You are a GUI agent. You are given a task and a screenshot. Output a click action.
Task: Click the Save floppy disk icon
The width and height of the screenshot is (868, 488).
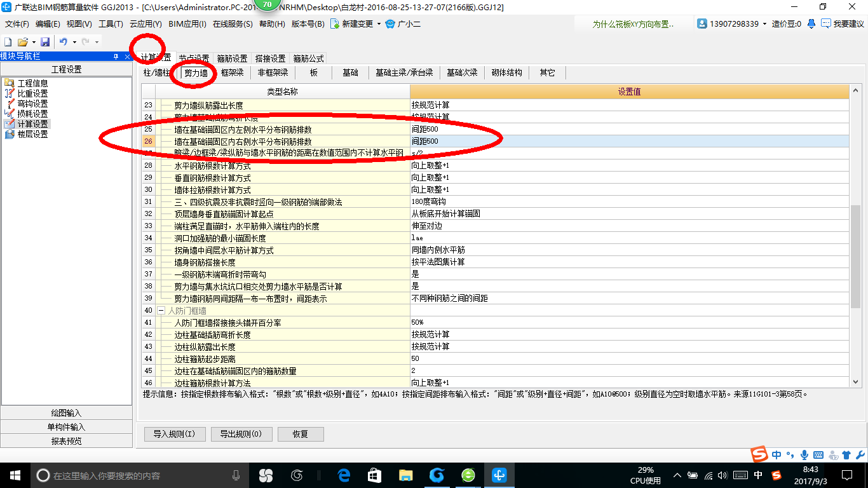pos(45,42)
